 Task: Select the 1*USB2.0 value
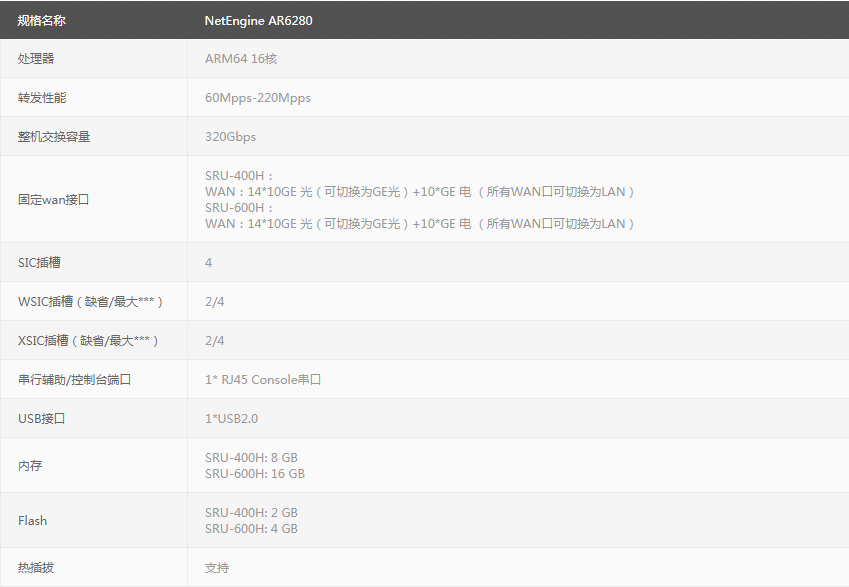click(231, 419)
